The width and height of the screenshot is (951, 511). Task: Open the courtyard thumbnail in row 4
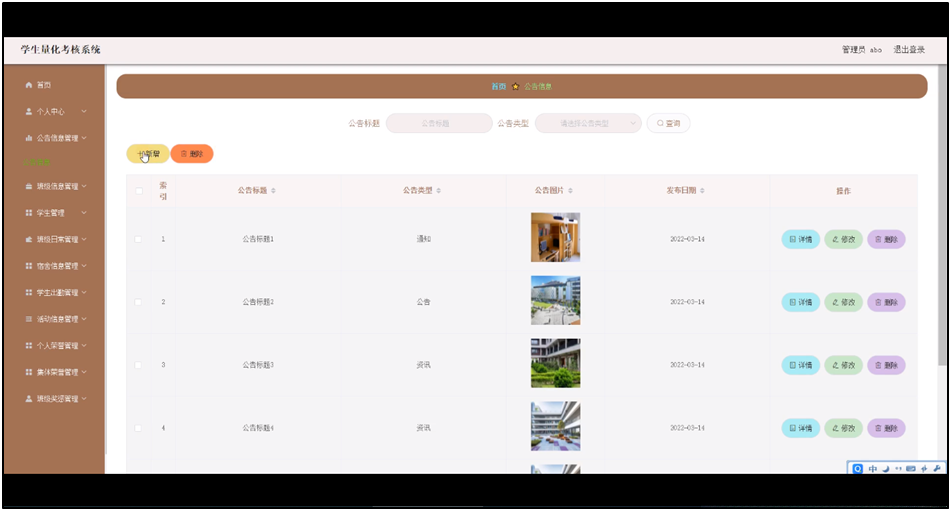pos(556,426)
